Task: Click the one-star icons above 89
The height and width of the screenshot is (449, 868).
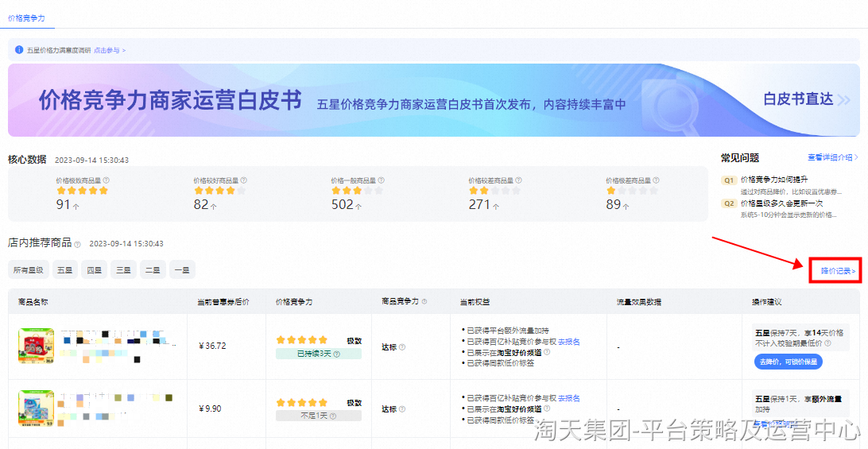Action: point(632,191)
